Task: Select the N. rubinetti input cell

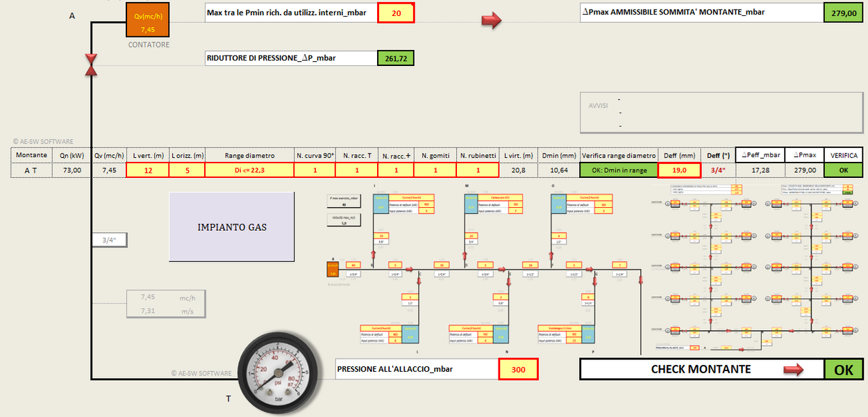Action: 478,170
